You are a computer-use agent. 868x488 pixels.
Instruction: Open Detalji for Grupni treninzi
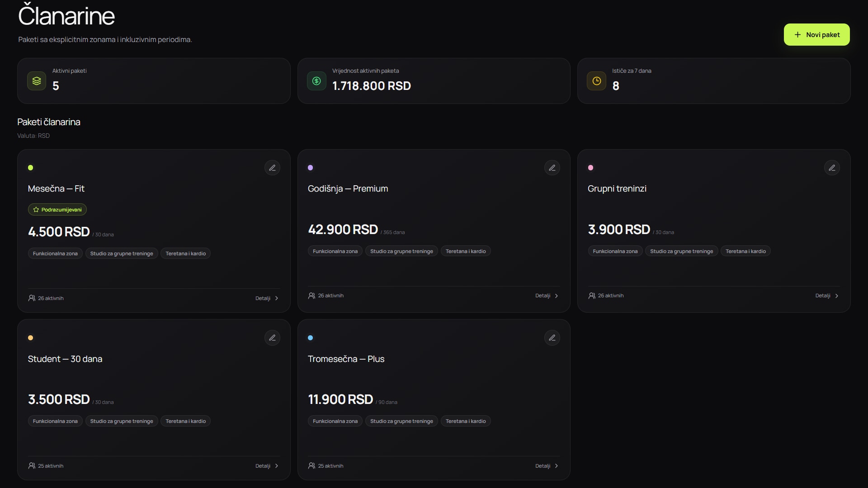coord(827,296)
